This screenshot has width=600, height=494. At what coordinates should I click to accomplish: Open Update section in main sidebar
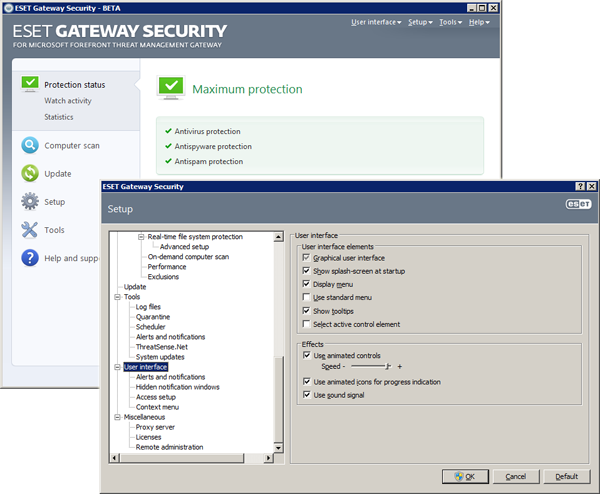(x=58, y=174)
